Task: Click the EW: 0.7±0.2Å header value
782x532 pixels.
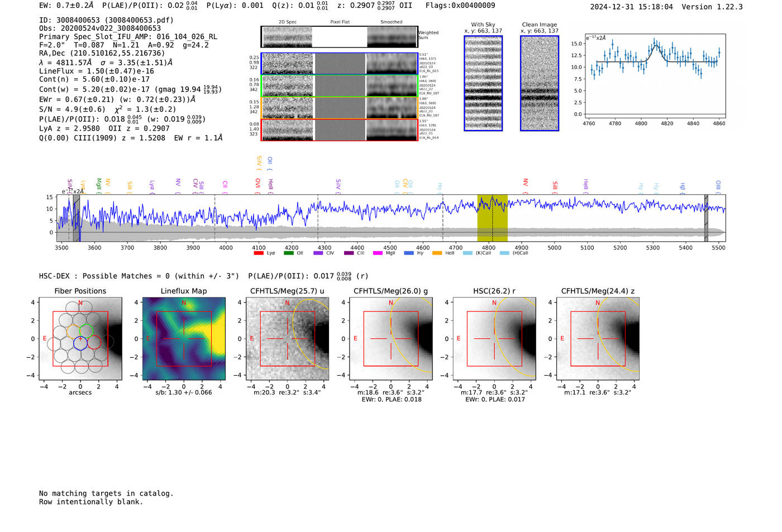Action: 66,6
